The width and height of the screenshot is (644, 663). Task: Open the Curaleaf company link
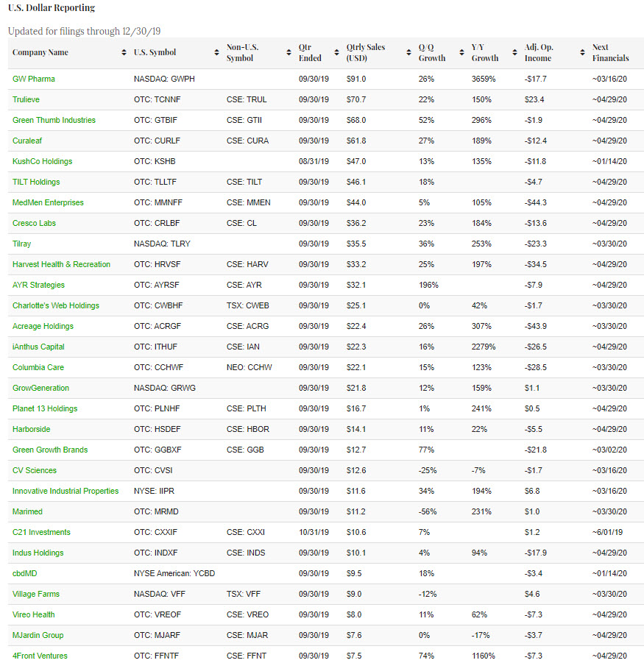coord(27,141)
